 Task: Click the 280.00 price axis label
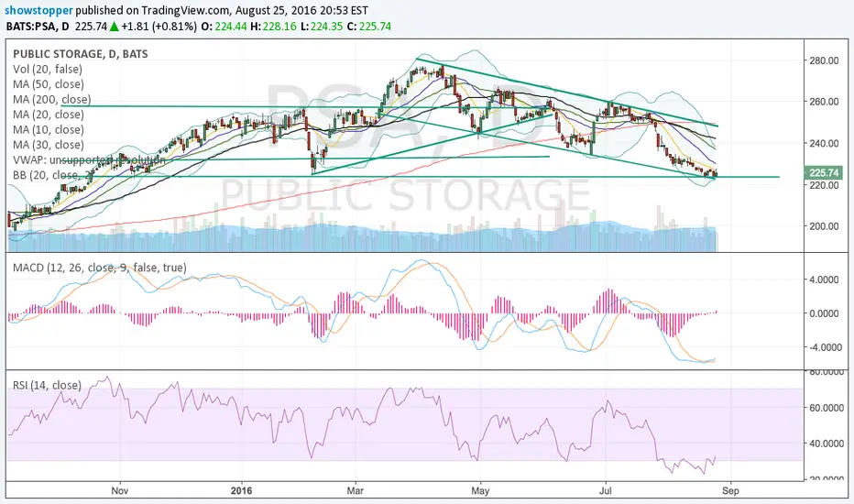point(824,60)
